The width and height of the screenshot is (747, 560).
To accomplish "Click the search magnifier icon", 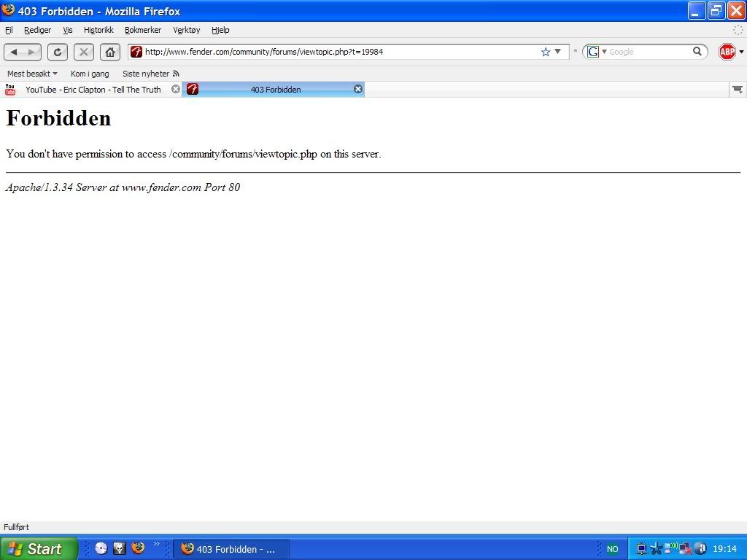I will pos(697,52).
